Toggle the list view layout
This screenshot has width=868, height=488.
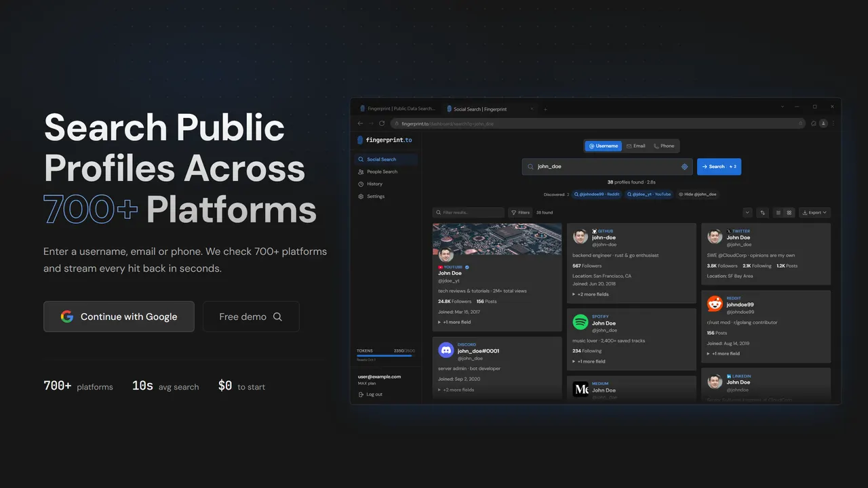point(778,213)
